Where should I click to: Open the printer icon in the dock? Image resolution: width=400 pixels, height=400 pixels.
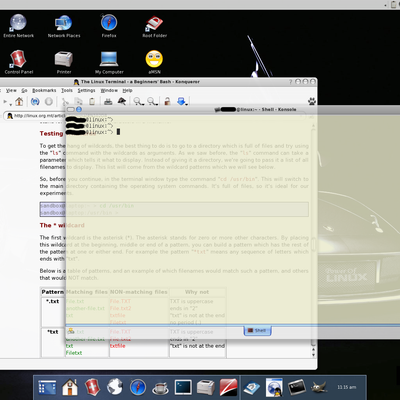(x=206, y=388)
